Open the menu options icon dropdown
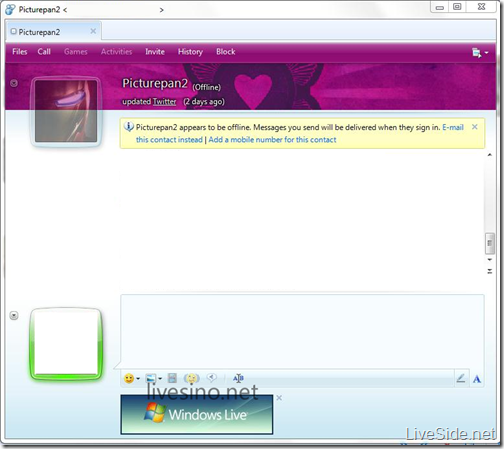Viewport: 504px width, 449px height. click(x=480, y=53)
